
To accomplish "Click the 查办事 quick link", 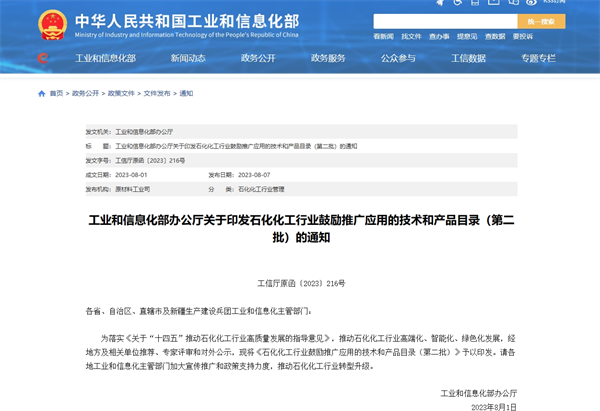I will (x=439, y=36).
